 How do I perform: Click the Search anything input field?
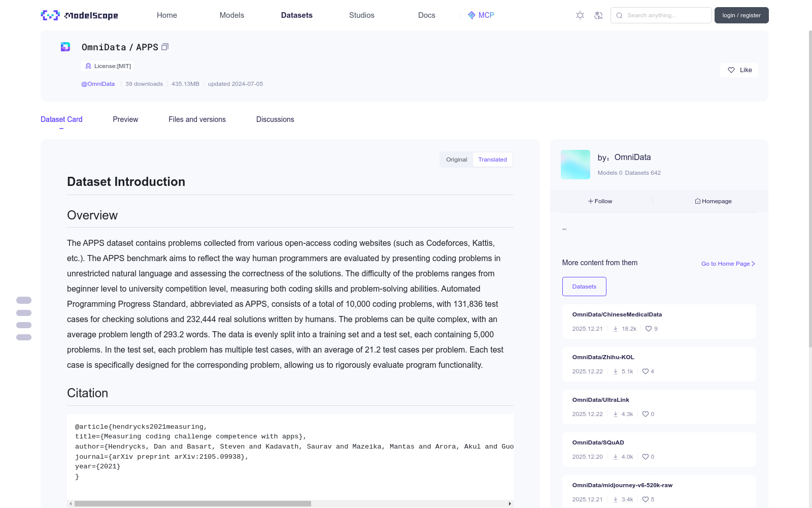661,15
